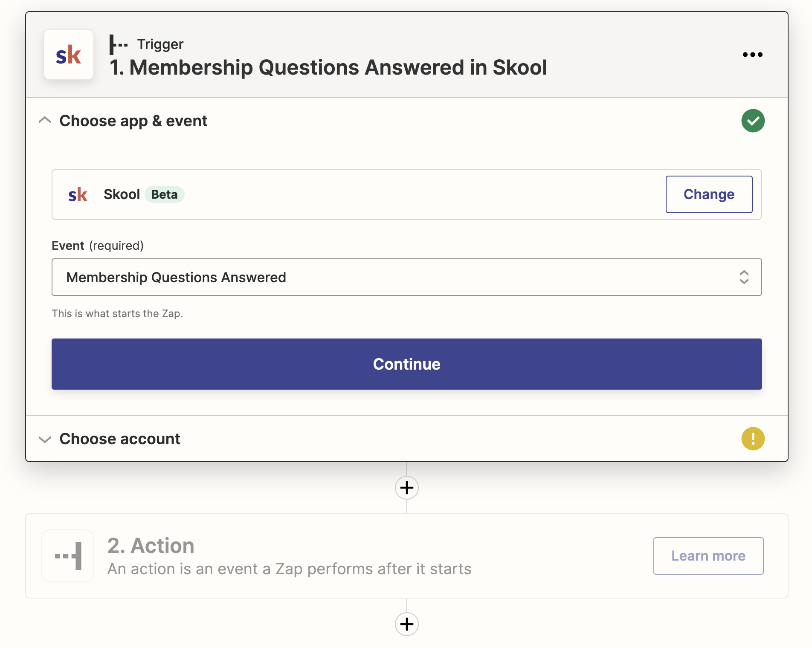The width and height of the screenshot is (812, 648).
Task: Click the Skool logo in the trigger header
Action: pyautogui.click(x=69, y=55)
